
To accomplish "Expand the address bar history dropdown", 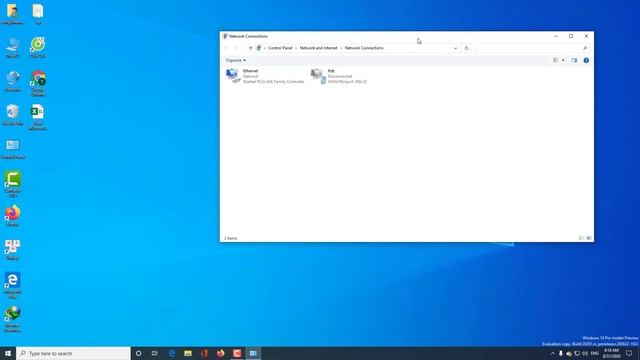I will coord(456,48).
